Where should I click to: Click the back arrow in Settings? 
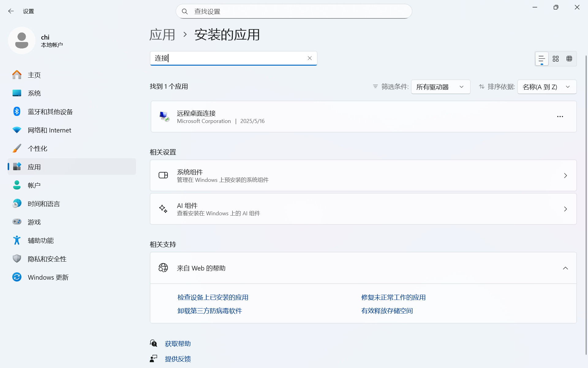pos(11,11)
